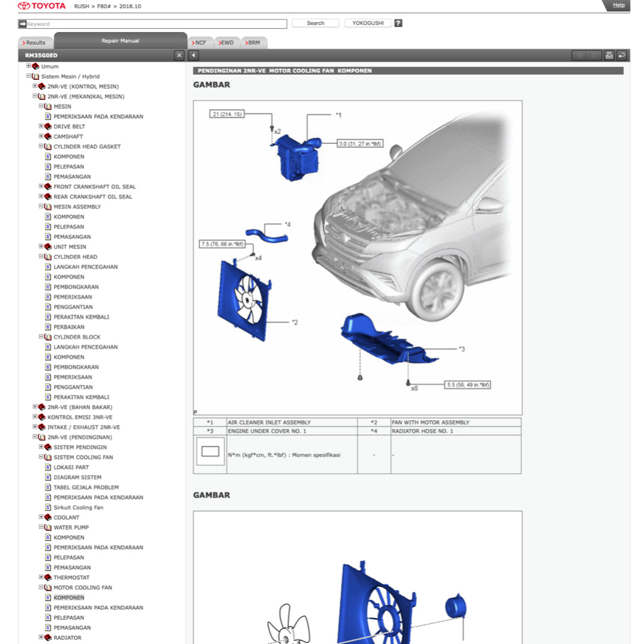
Task: Click the question mark icon beside YOKOGUSHI
Action: tap(398, 23)
